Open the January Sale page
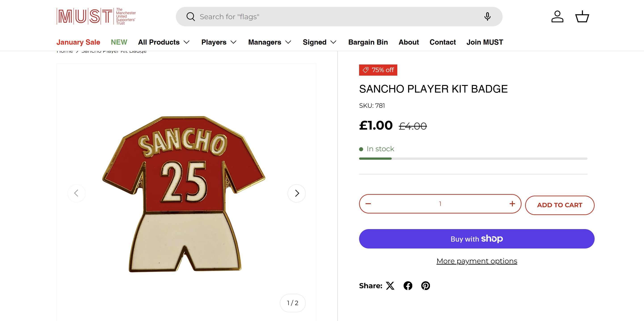 [78, 42]
